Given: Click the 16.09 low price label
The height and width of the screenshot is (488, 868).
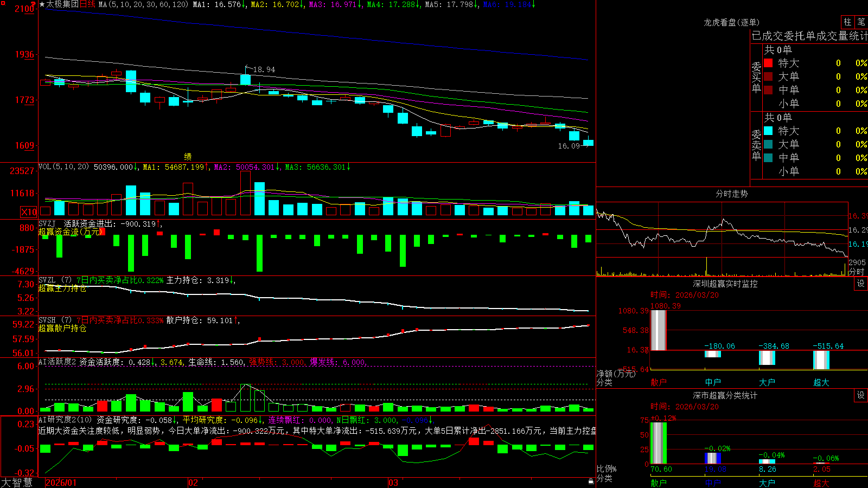Looking at the screenshot, I should (x=569, y=146).
